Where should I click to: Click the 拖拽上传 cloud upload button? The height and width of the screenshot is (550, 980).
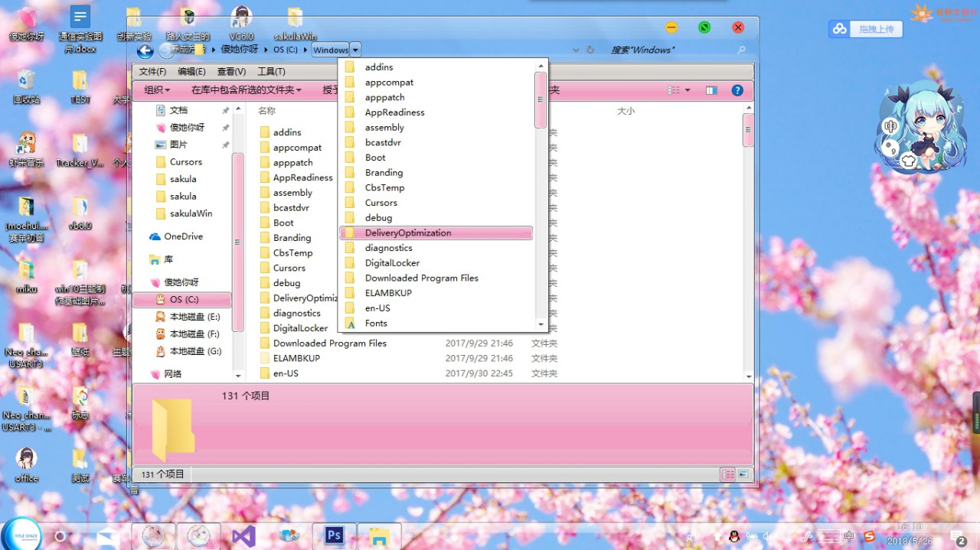866,29
